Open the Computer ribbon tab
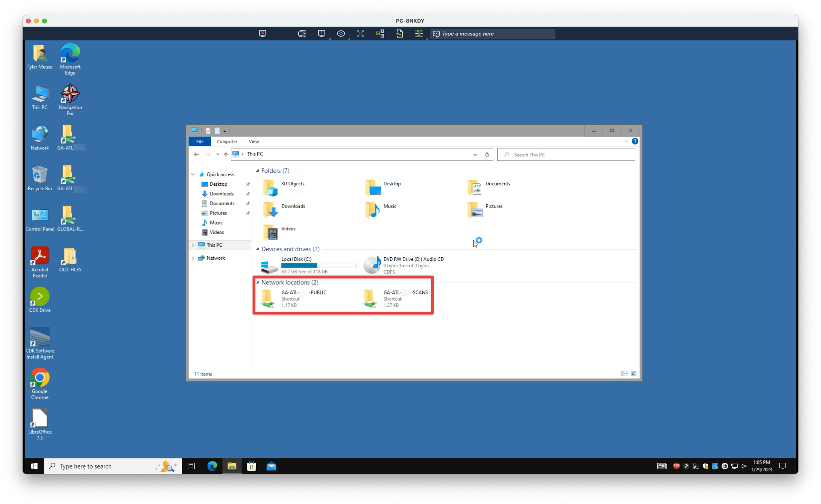This screenshot has height=504, width=821. [227, 141]
